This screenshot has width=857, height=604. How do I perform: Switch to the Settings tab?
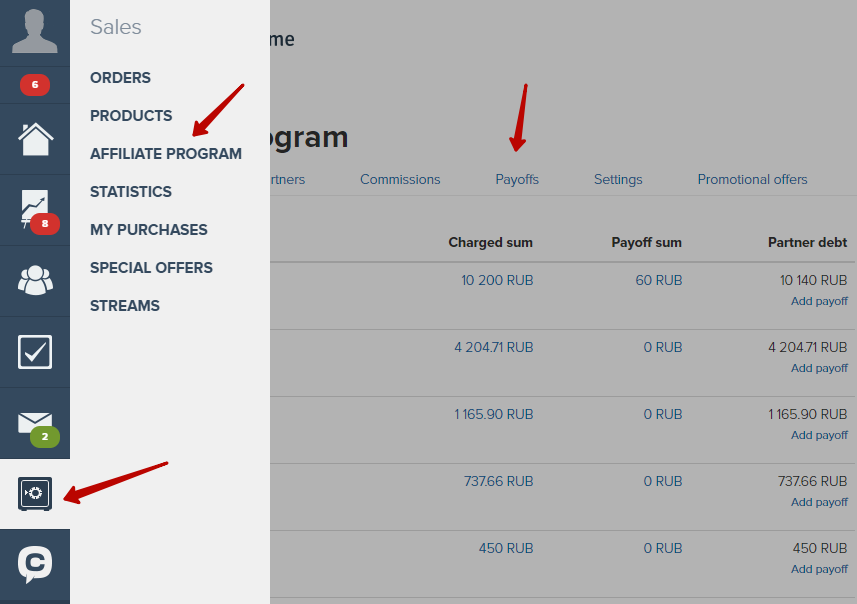tap(618, 179)
